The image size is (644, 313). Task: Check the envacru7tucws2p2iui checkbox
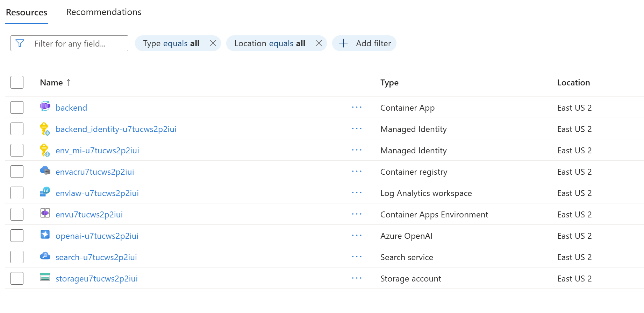click(17, 172)
